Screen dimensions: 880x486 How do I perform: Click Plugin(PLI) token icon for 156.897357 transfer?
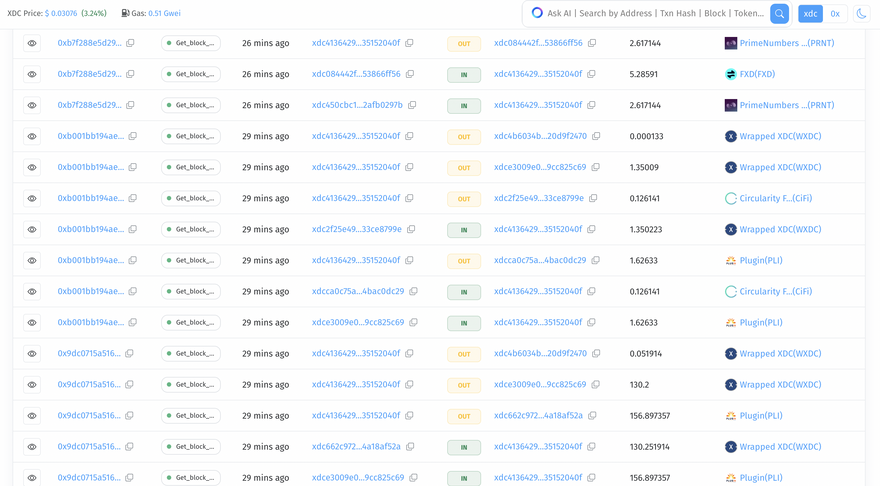(x=731, y=416)
